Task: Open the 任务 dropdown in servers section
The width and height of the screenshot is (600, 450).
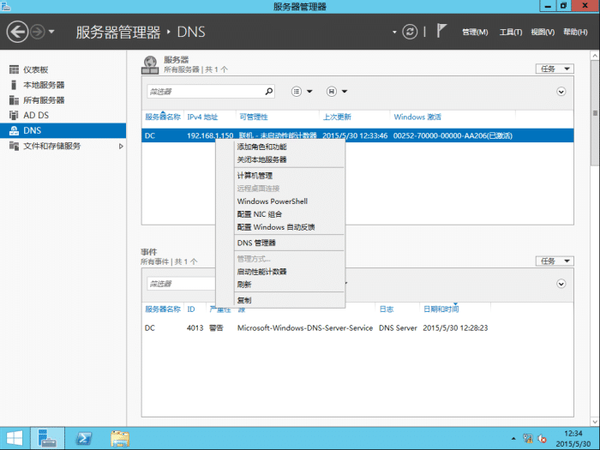Action: pos(554,69)
